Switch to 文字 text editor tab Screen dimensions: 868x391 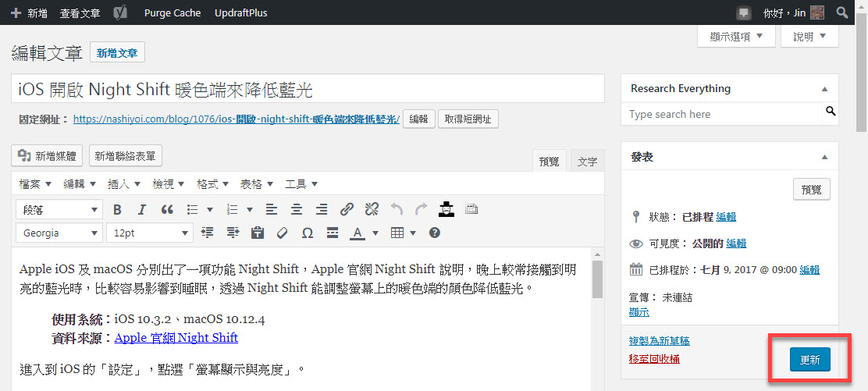coord(587,162)
